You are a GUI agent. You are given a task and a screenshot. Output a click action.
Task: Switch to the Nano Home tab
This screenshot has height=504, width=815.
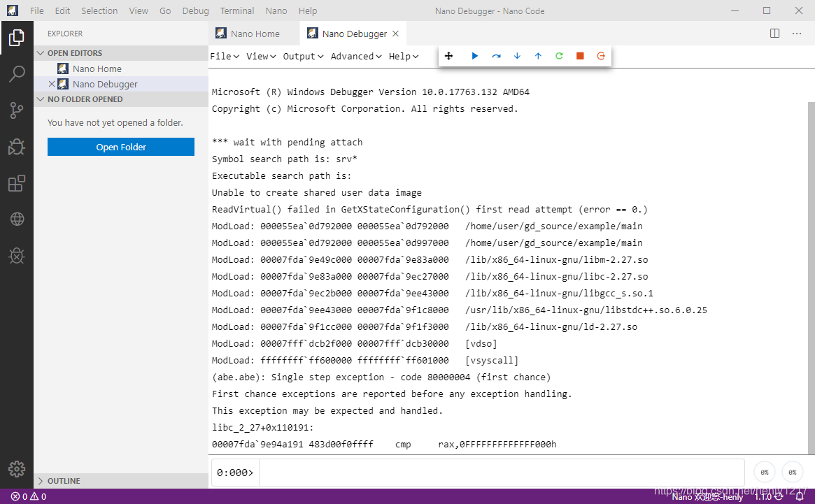coord(254,34)
